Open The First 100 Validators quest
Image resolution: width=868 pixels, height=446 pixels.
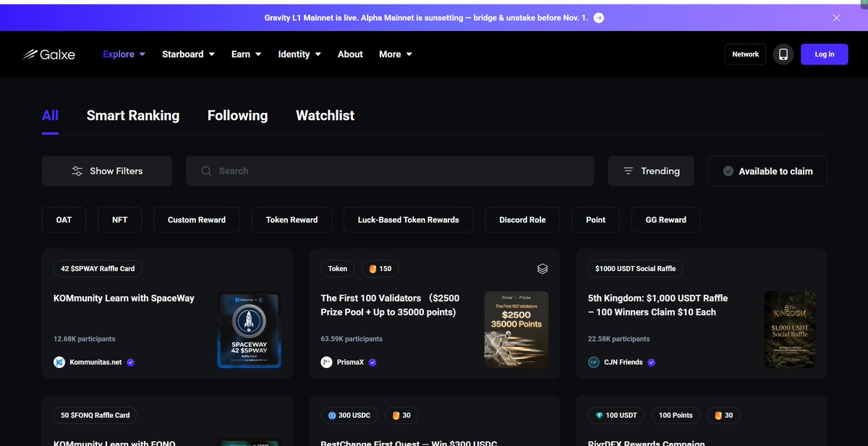coord(390,305)
